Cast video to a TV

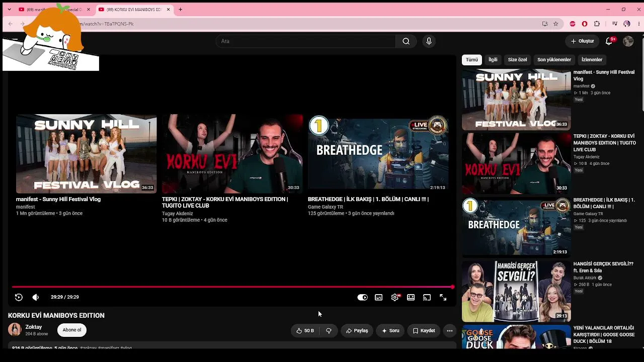click(427, 297)
